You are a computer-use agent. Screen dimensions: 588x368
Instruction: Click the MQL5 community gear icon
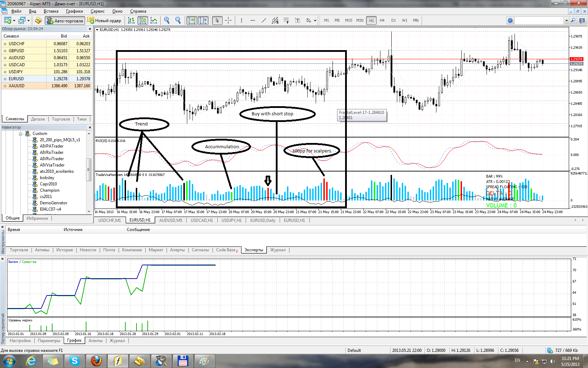tap(510, 20)
